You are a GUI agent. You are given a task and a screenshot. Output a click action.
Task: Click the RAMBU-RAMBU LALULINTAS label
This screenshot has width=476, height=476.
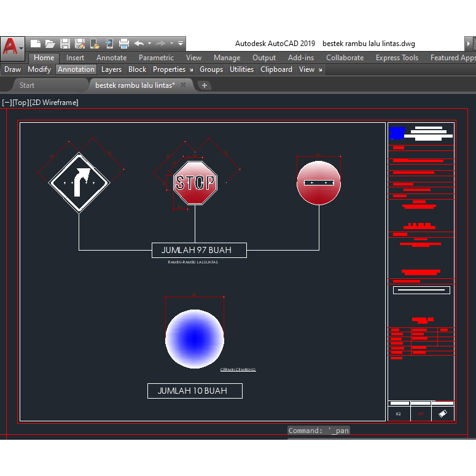[193, 262]
